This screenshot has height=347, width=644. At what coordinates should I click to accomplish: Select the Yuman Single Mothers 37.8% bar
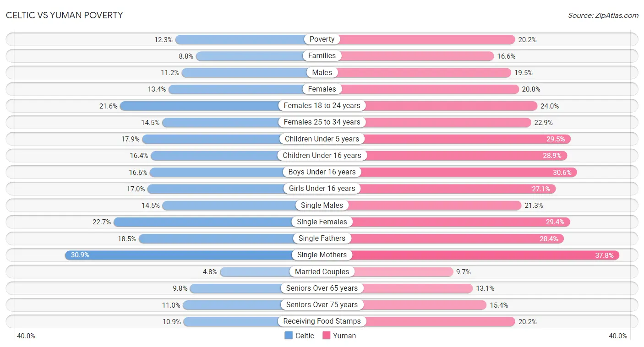[x=471, y=255]
